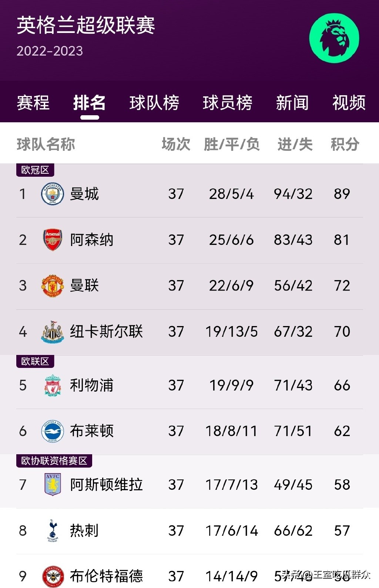The height and width of the screenshot is (588, 379).
Task: Open the 2022-2023 season selector
Action: click(x=50, y=51)
